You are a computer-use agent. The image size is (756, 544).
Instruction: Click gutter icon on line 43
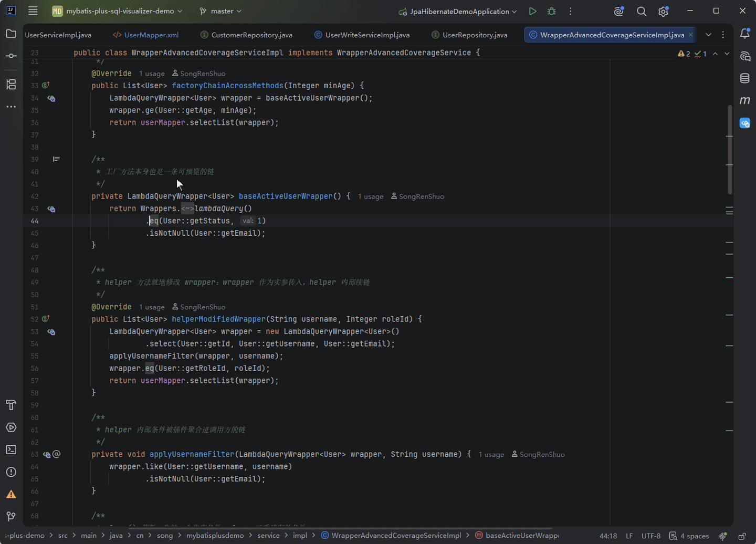[51, 209]
